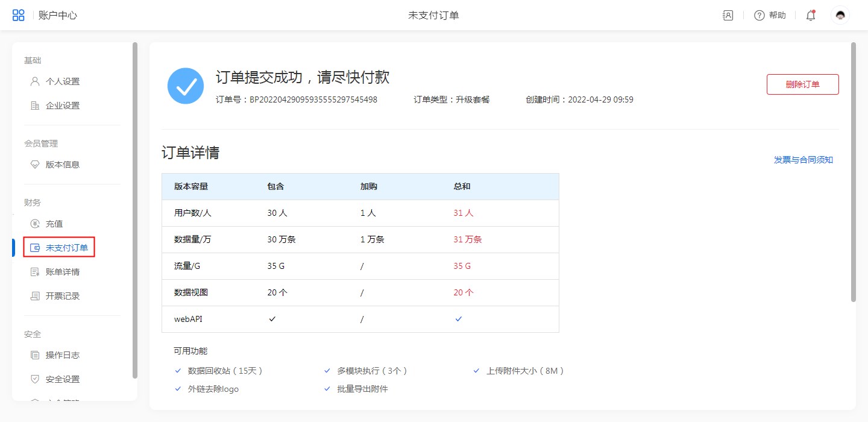Select 安全设置 menu item

click(x=63, y=379)
